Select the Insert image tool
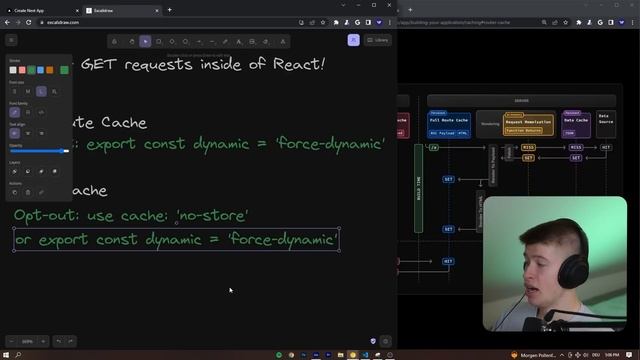 click(x=252, y=41)
